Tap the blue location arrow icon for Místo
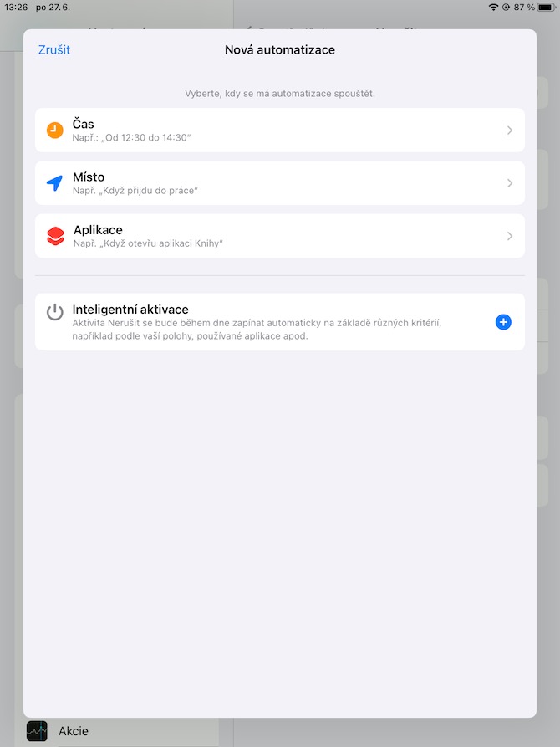 [x=55, y=183]
